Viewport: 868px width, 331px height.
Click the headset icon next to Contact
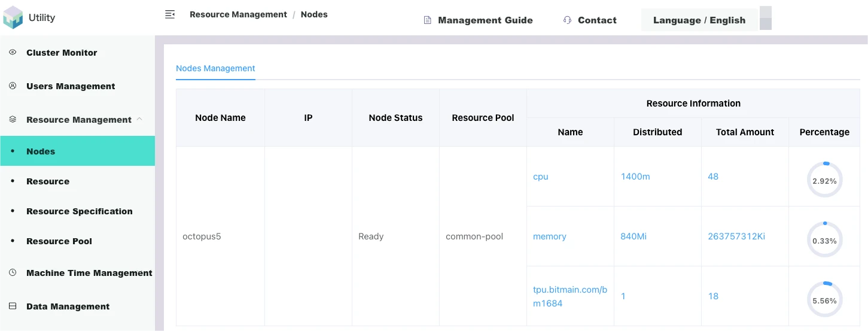tap(567, 20)
